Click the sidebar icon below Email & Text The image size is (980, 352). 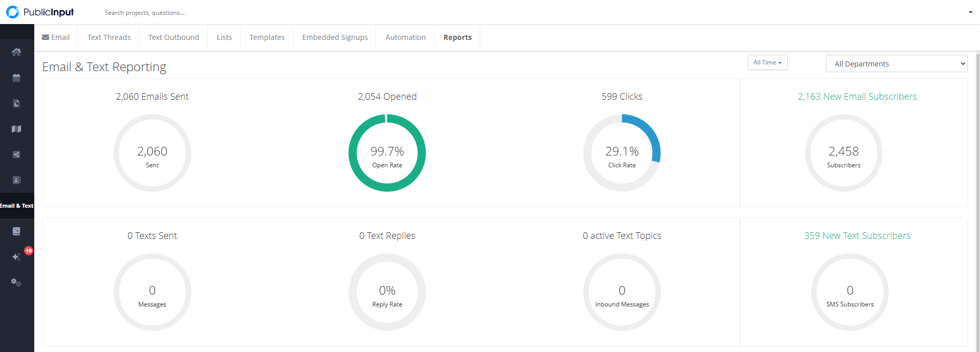click(16, 231)
